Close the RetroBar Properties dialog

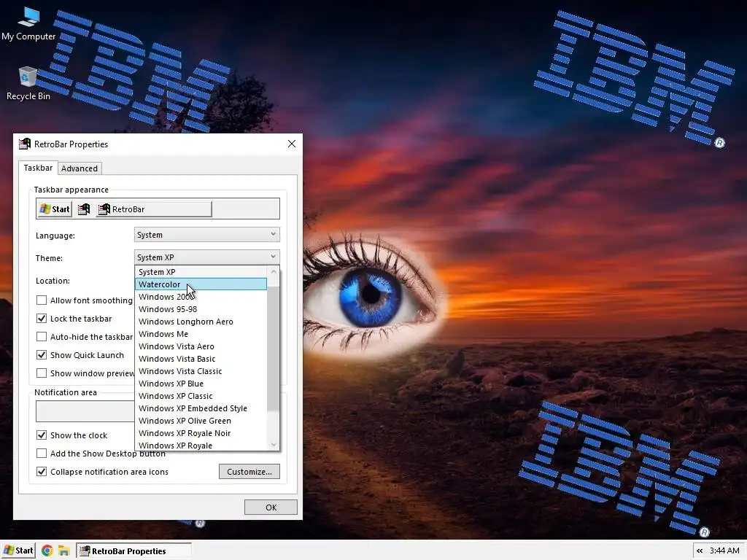pyautogui.click(x=292, y=144)
